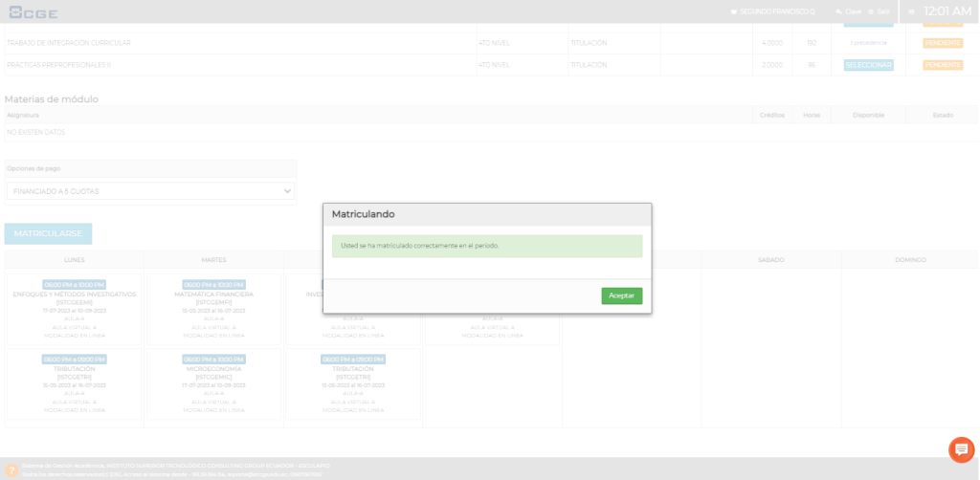The width and height of the screenshot is (980, 480).
Task: Click the DOMINGO schedule column header
Action: pyautogui.click(x=910, y=260)
